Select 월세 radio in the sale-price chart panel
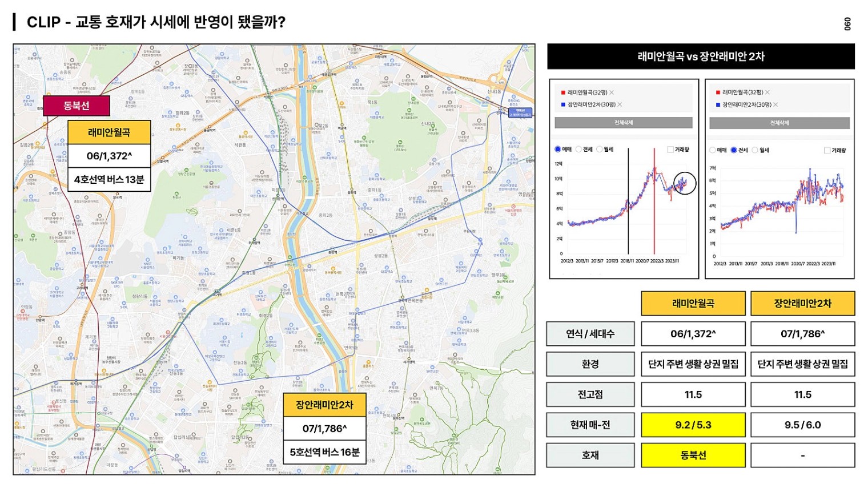Viewport: 868px width, 488px height. (x=599, y=150)
